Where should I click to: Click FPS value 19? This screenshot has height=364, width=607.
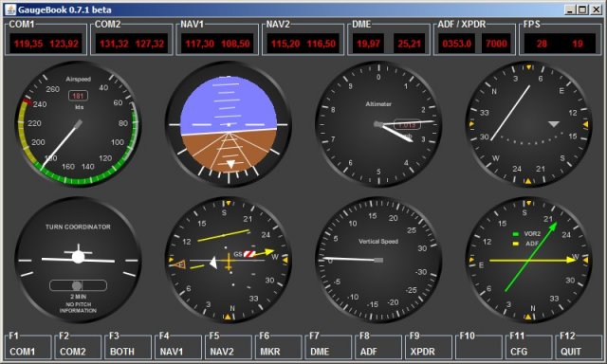click(x=578, y=44)
